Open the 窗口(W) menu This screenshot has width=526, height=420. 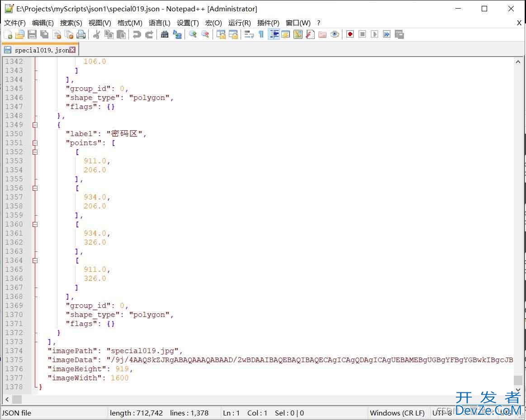point(298,23)
